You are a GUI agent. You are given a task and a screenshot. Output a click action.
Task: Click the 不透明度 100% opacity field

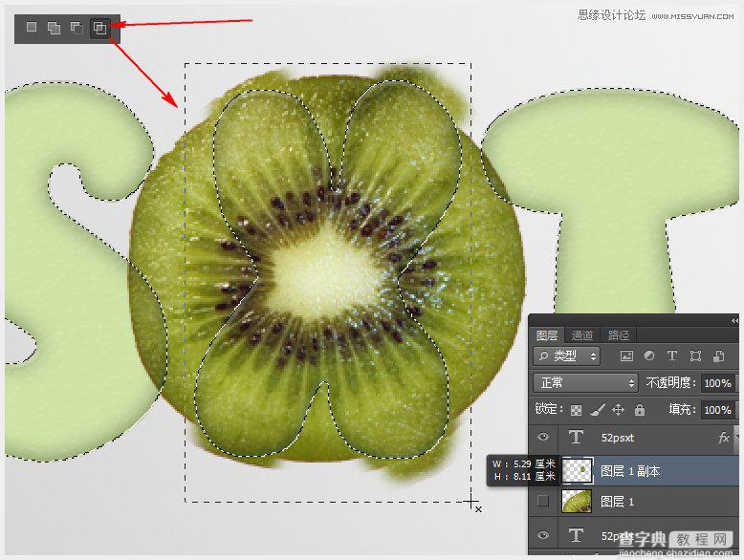coord(718,383)
